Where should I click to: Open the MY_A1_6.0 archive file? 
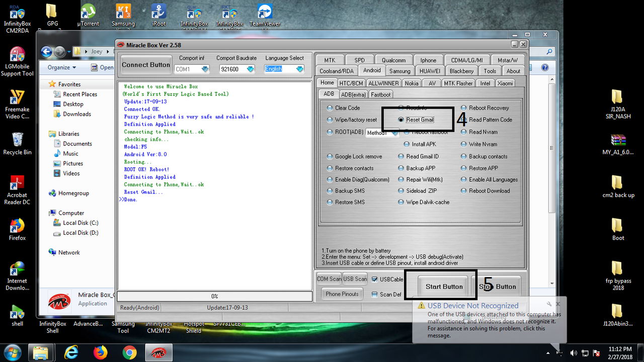tap(618, 144)
